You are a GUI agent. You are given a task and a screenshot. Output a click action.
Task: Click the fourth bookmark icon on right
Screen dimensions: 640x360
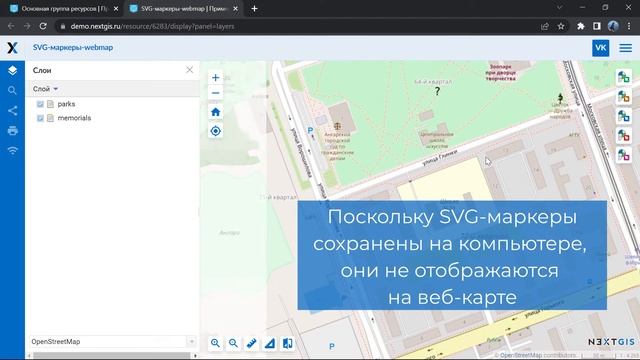624,135
